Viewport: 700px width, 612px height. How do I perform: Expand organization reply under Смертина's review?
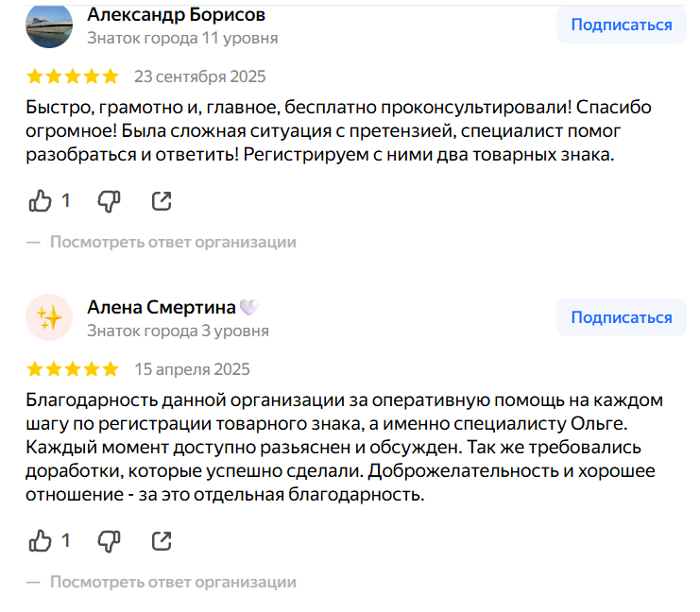pos(173,582)
